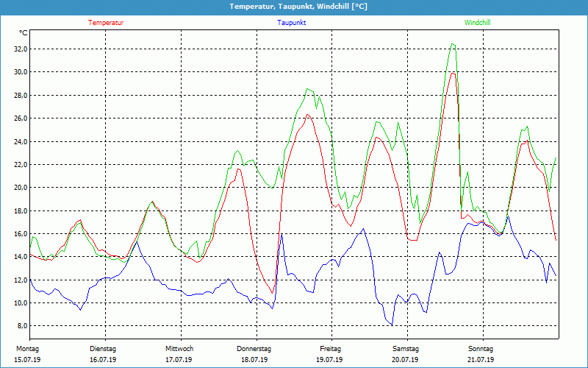This screenshot has width=588, height=368.
Task: Click the Sonntag day label
Action: point(481,349)
